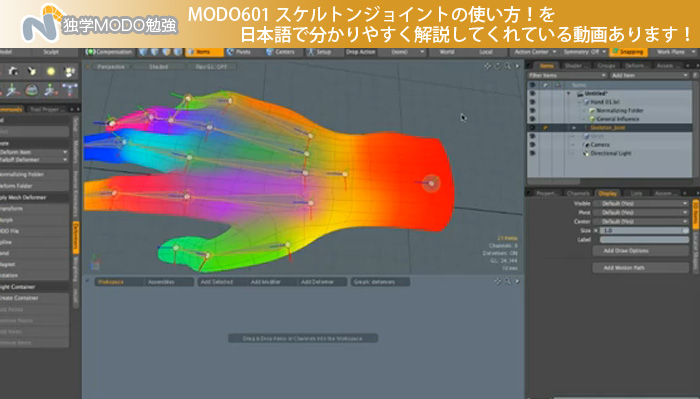Collapse the Untitled scene tree

tap(569, 94)
